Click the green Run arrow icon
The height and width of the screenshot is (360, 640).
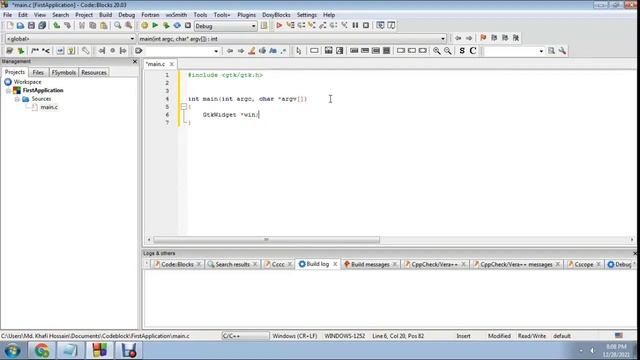tap(155, 26)
